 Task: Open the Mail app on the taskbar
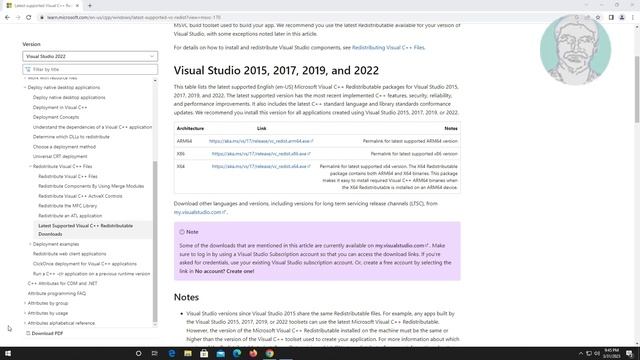pyautogui.click(x=220, y=353)
